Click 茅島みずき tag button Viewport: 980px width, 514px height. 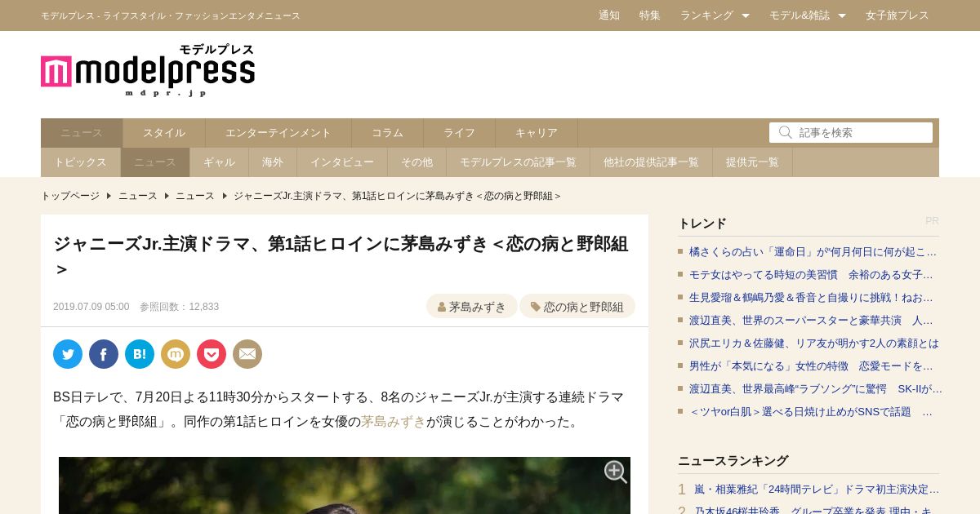coord(472,307)
